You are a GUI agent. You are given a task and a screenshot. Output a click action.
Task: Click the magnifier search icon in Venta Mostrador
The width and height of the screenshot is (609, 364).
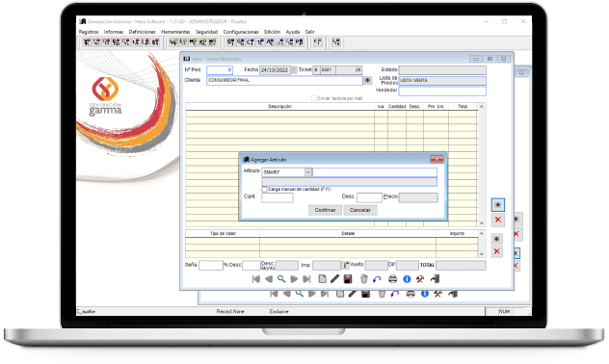[x=281, y=279]
